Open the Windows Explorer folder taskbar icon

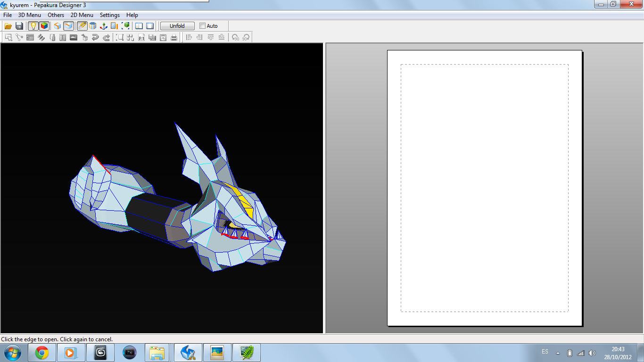coord(158,353)
